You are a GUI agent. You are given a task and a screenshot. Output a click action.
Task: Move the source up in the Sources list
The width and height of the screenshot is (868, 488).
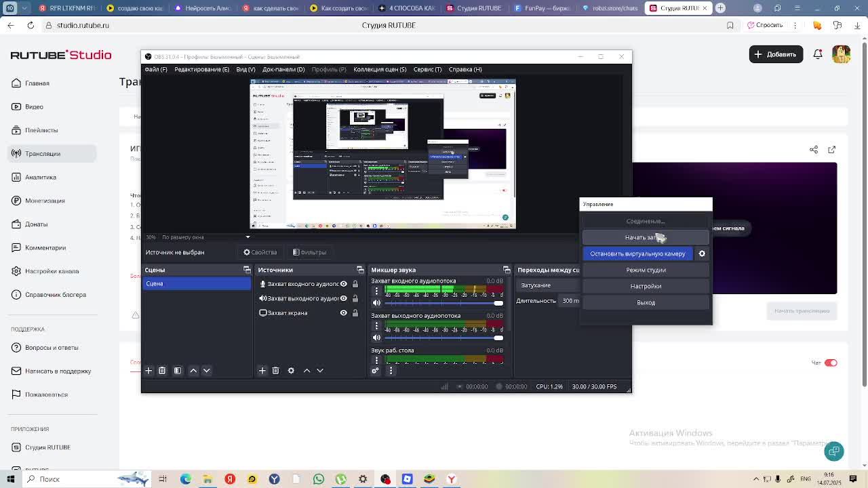[x=307, y=371]
